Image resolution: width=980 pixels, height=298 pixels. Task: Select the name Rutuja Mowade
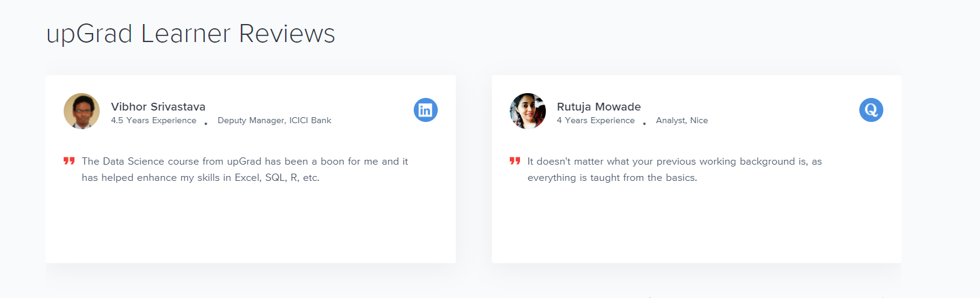click(599, 106)
